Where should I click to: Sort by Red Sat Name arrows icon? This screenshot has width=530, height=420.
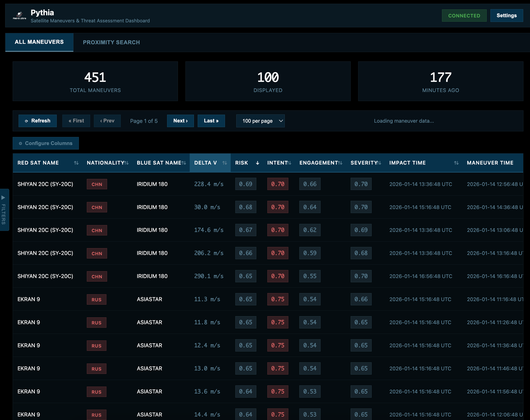tap(76, 163)
